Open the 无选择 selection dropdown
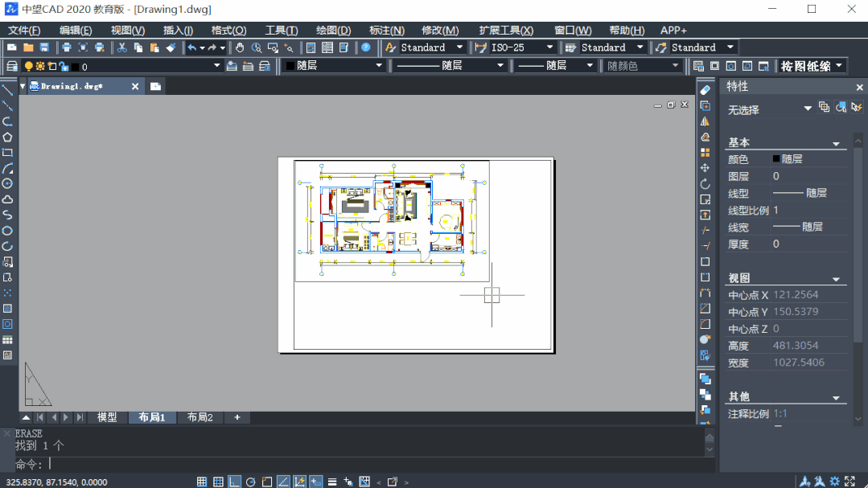868x488 pixels. pos(808,109)
